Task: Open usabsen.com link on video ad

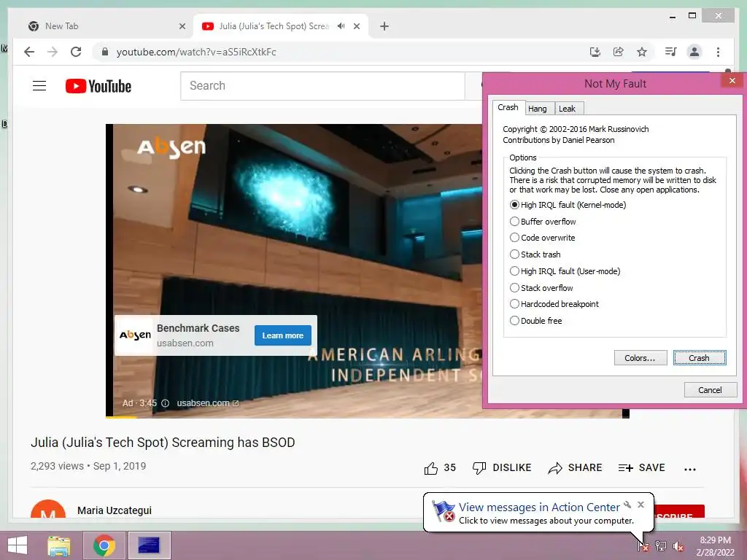Action: coord(208,402)
